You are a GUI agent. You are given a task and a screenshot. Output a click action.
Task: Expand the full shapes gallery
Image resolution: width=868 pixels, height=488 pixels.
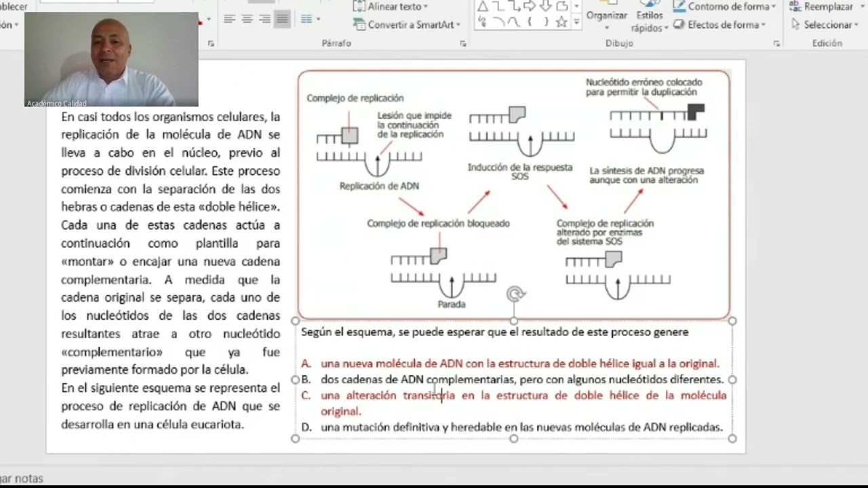point(576,23)
